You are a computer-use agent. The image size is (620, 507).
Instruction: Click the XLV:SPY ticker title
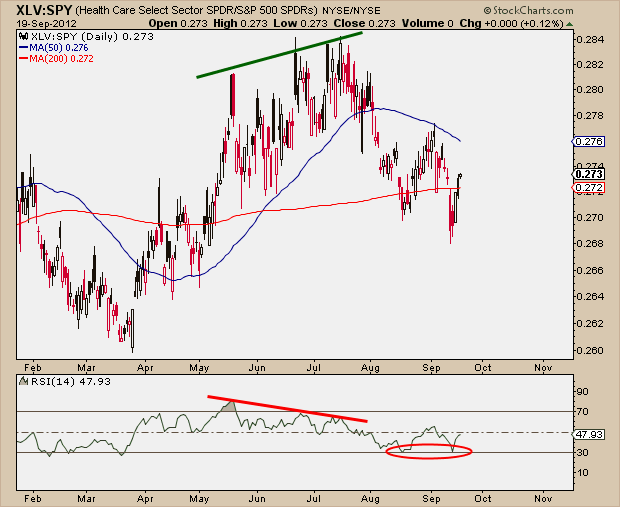point(44,10)
